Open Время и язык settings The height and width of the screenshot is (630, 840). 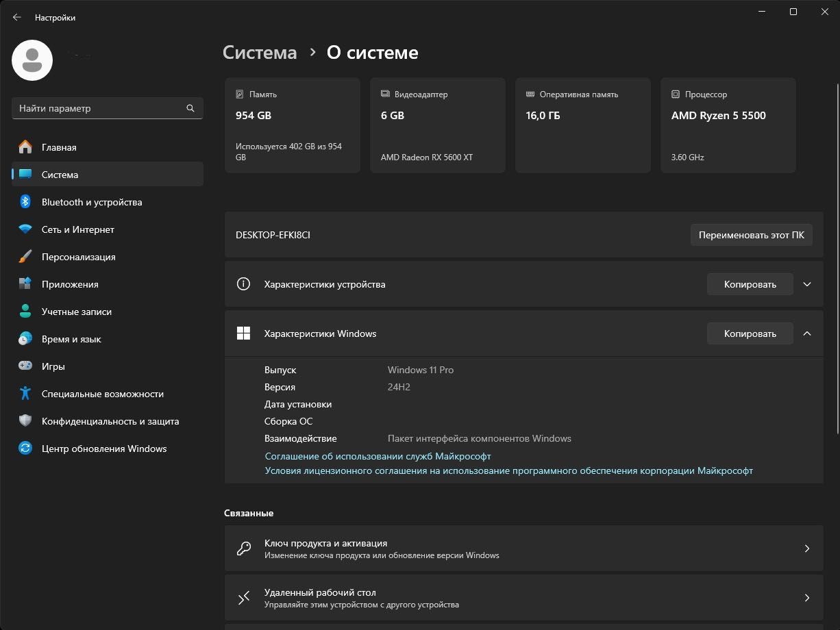pos(108,339)
